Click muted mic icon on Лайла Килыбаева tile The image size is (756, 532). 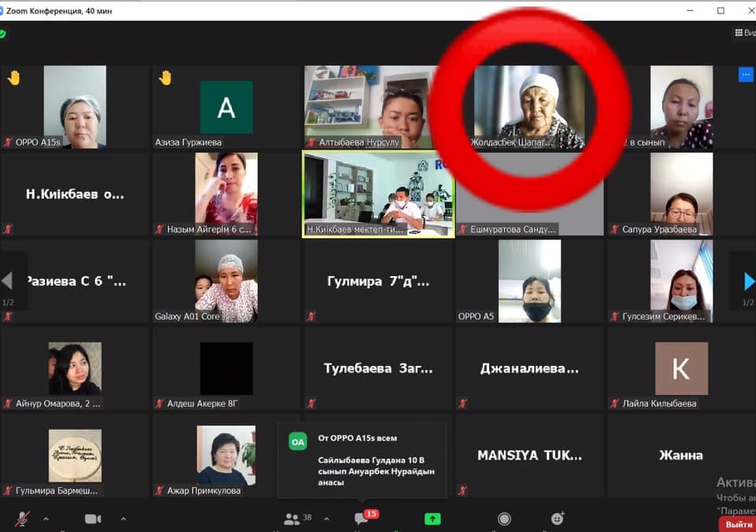[614, 404]
